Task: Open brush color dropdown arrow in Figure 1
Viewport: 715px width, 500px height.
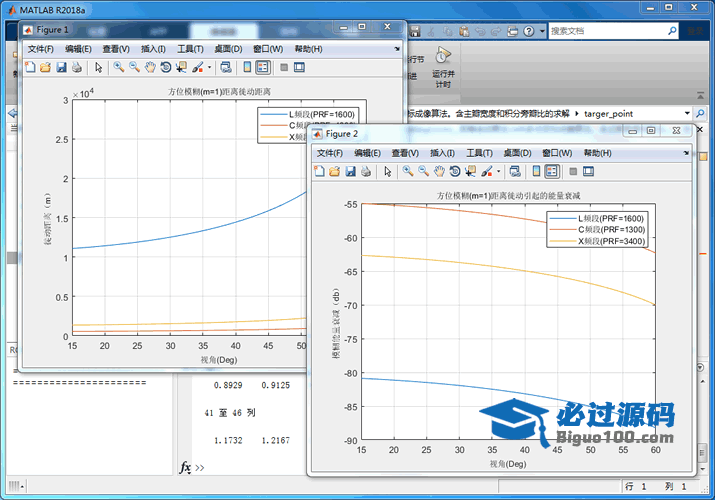Action: click(209, 67)
